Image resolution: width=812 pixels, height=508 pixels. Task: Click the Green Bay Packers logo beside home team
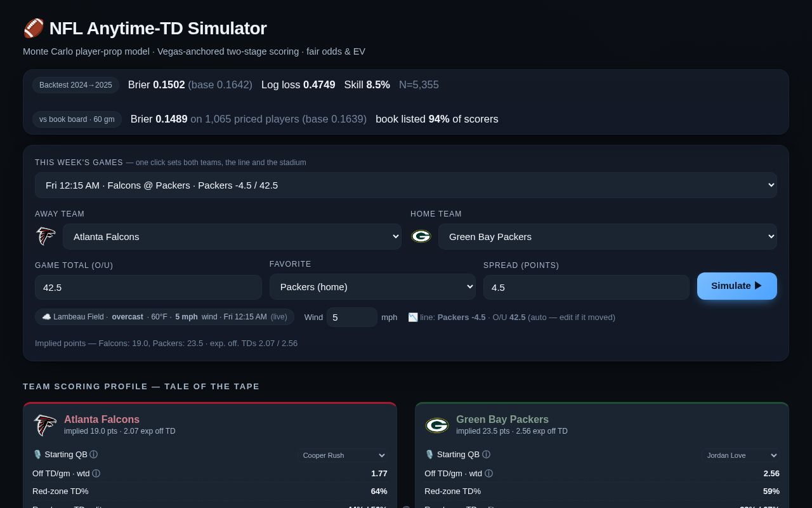421,236
